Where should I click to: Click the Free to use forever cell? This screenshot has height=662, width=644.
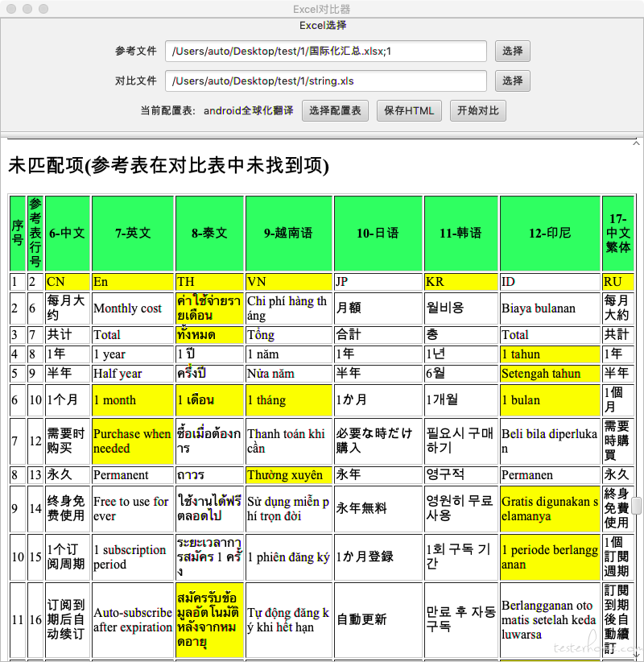pos(133,509)
